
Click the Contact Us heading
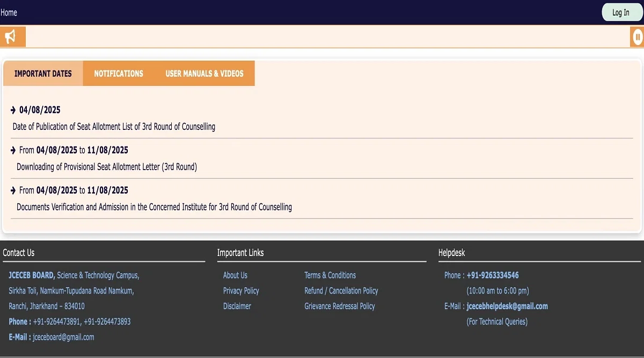pos(19,253)
